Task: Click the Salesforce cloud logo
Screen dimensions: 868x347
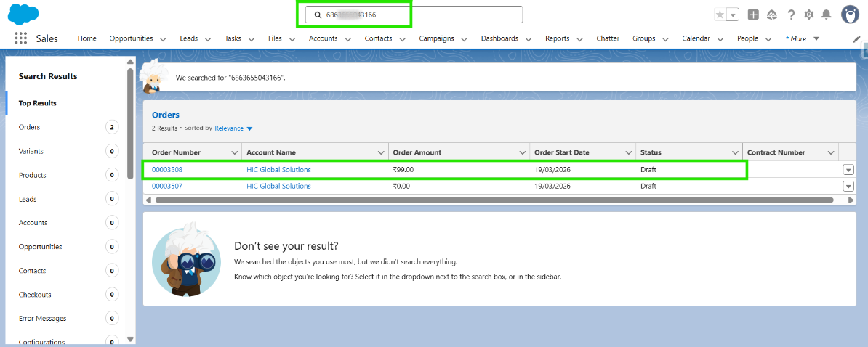Action: (23, 14)
